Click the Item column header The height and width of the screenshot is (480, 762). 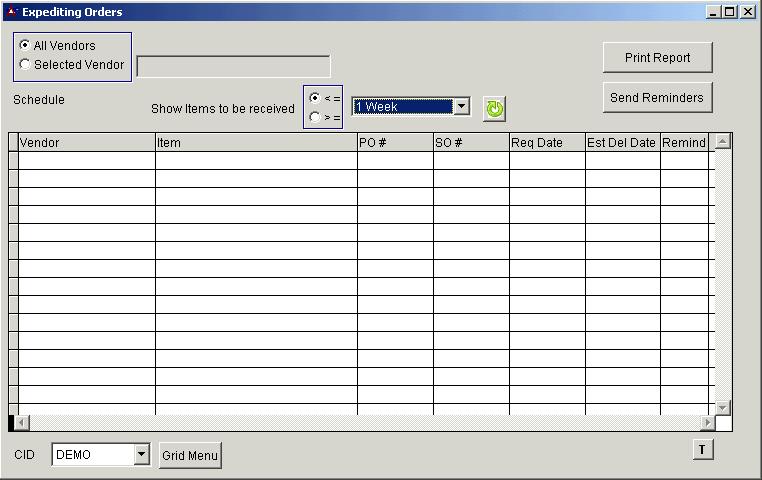pyautogui.click(x=256, y=143)
